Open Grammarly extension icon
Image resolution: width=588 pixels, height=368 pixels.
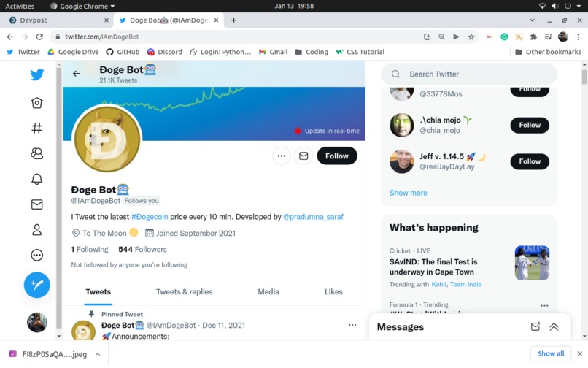click(504, 37)
